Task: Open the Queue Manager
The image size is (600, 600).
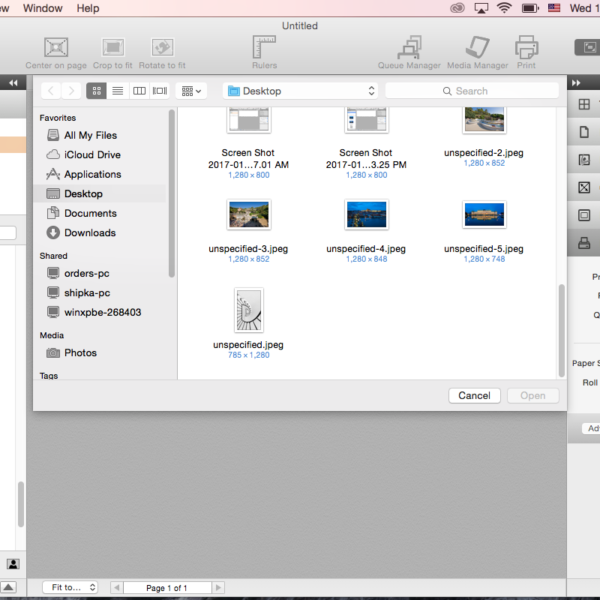Action: click(409, 48)
